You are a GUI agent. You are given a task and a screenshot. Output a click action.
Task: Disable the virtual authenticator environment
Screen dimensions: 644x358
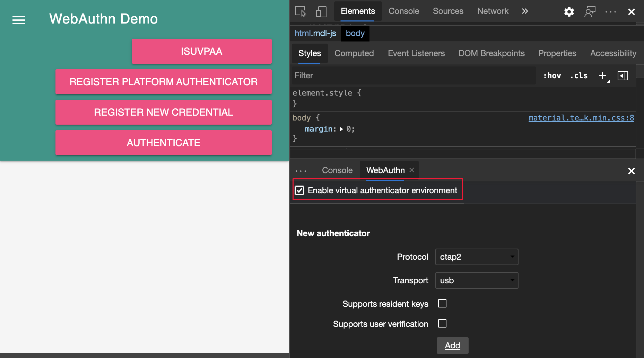click(299, 190)
